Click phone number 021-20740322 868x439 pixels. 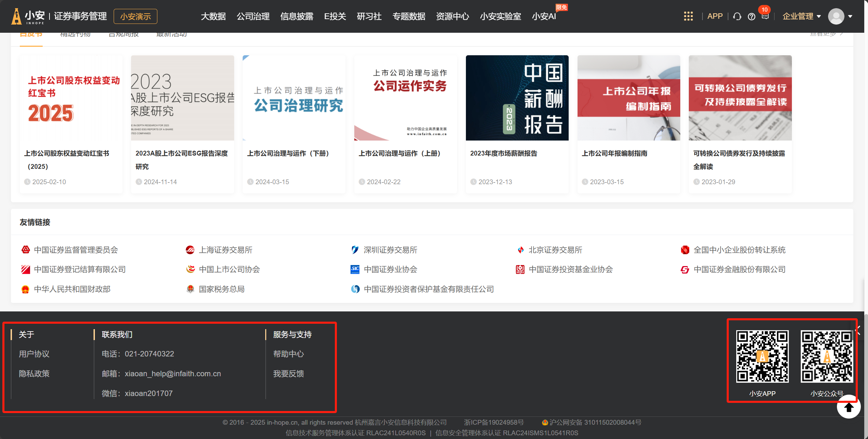149,354
